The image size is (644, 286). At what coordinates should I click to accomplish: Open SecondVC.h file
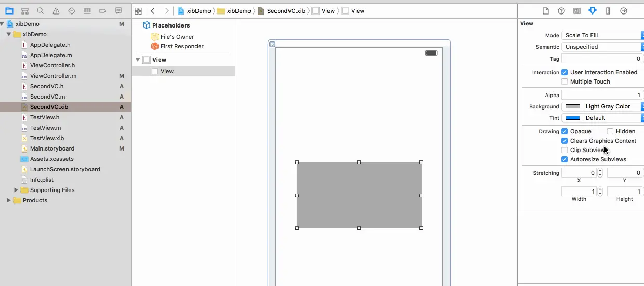click(47, 86)
